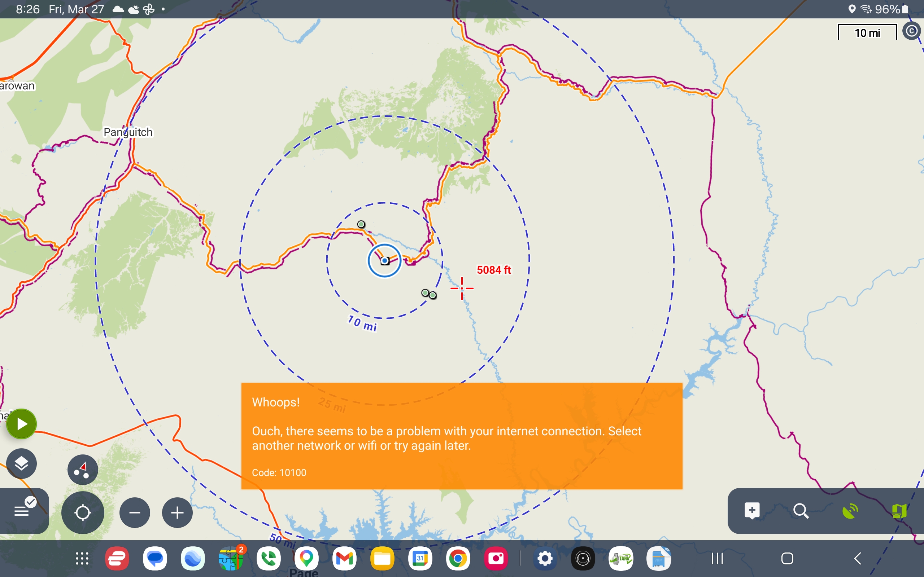Open the map layers button
This screenshot has width=924, height=577.
[21, 464]
